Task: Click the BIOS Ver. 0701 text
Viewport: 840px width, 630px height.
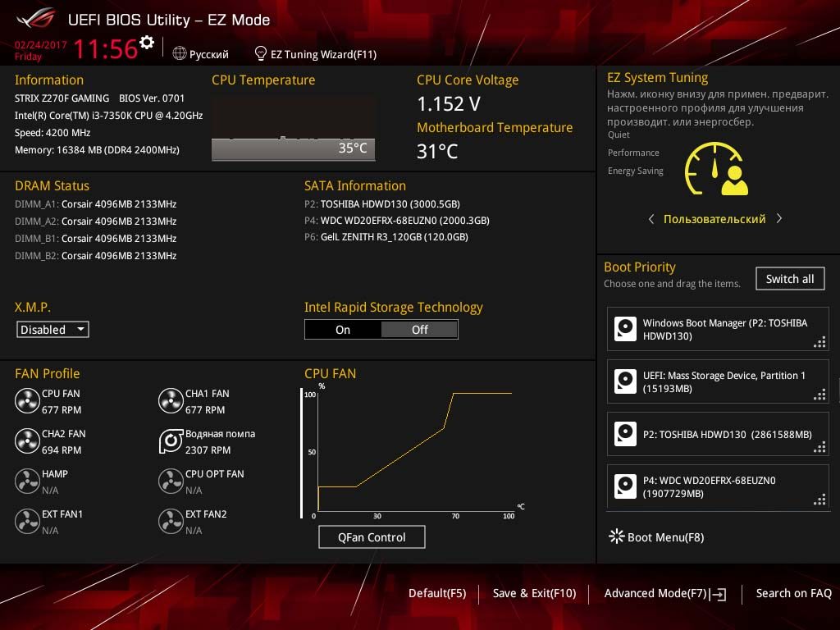Action: 152,98
